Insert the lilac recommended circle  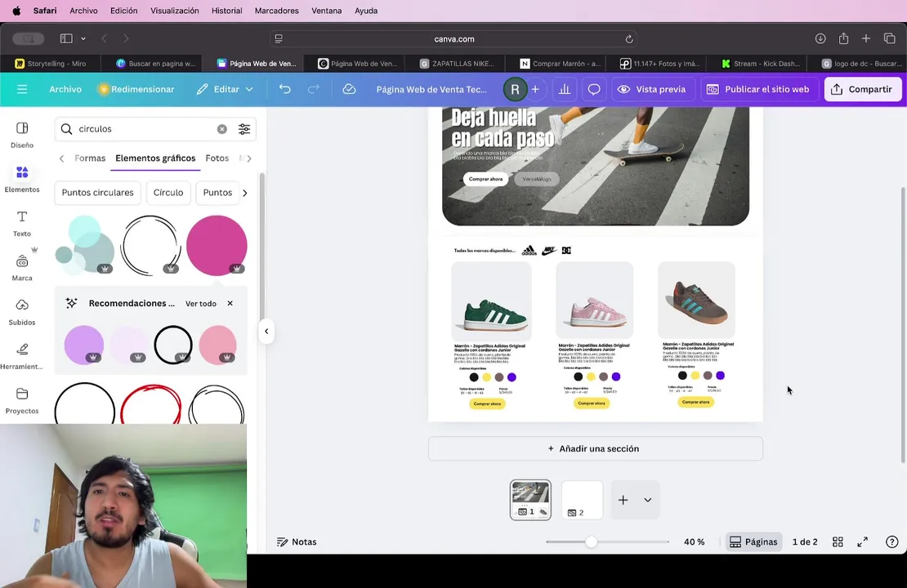tap(84, 345)
